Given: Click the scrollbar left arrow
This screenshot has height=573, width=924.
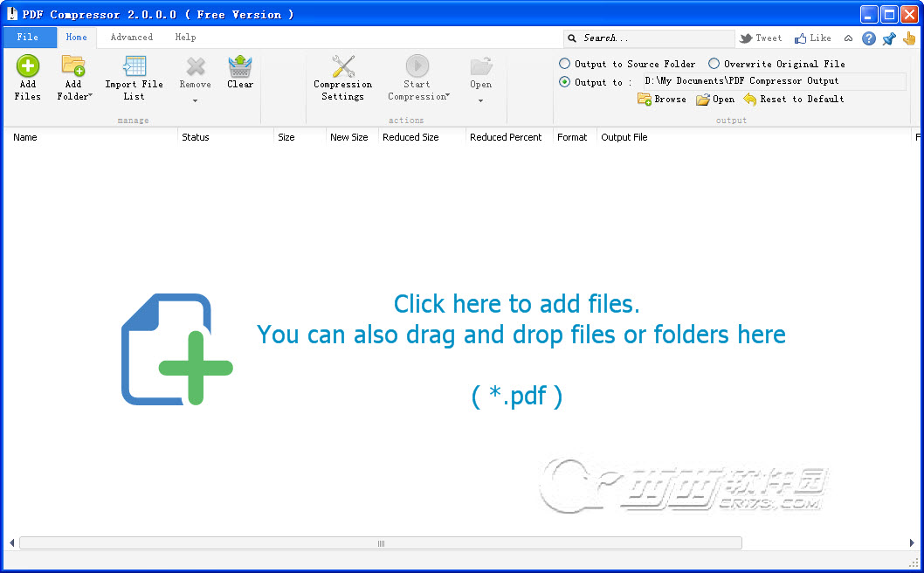Looking at the screenshot, I should (x=11, y=543).
